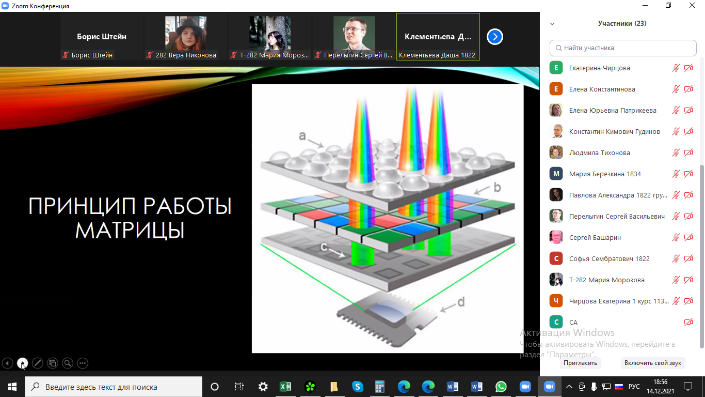Click the slideshow zoom magnifier icon
This screenshot has width=705, height=397.
click(x=67, y=363)
